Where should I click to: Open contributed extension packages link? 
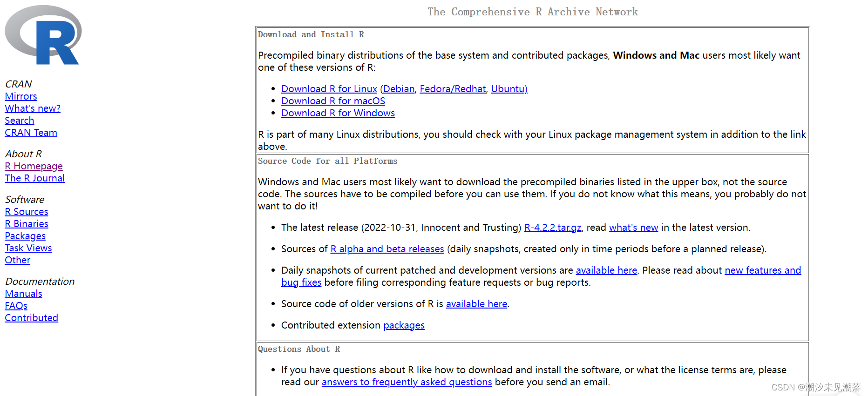click(x=404, y=325)
